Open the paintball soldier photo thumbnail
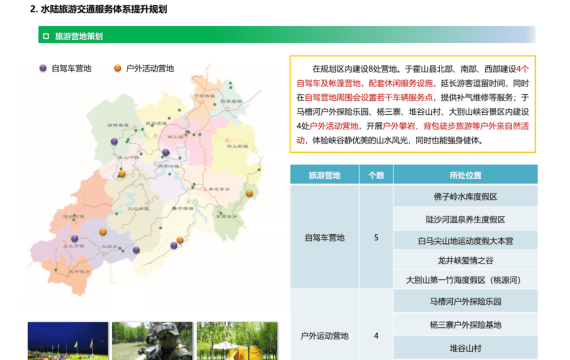Screen dimensions: 570x360 152,341
